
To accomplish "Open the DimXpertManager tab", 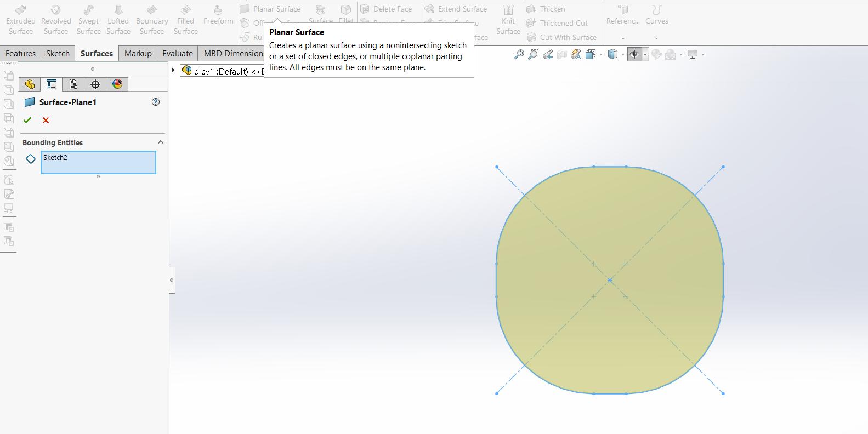I will point(95,84).
